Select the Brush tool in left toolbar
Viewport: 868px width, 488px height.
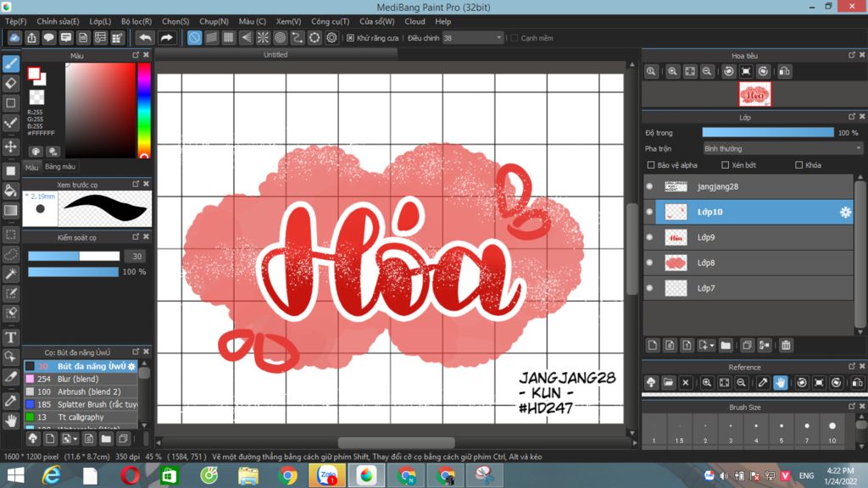pyautogui.click(x=11, y=64)
